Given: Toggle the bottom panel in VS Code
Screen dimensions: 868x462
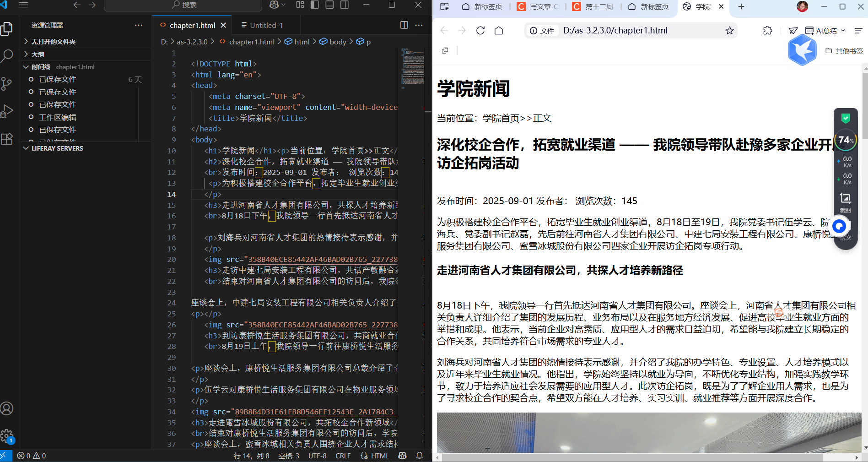Looking at the screenshot, I should 329,5.
